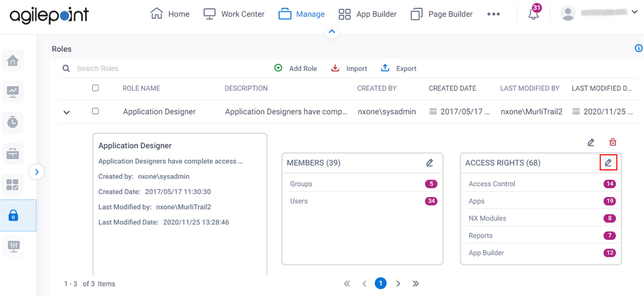
Task: Open the Groups members row
Action: coord(362,184)
